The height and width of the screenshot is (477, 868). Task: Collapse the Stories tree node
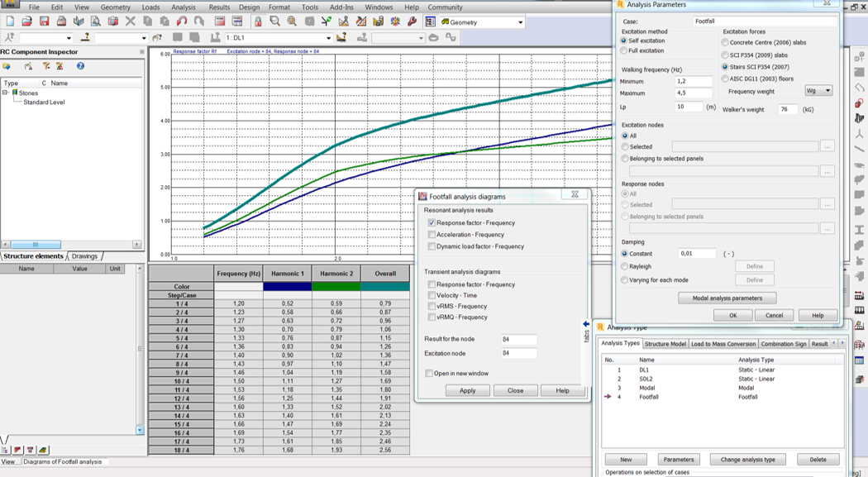(x=6, y=93)
